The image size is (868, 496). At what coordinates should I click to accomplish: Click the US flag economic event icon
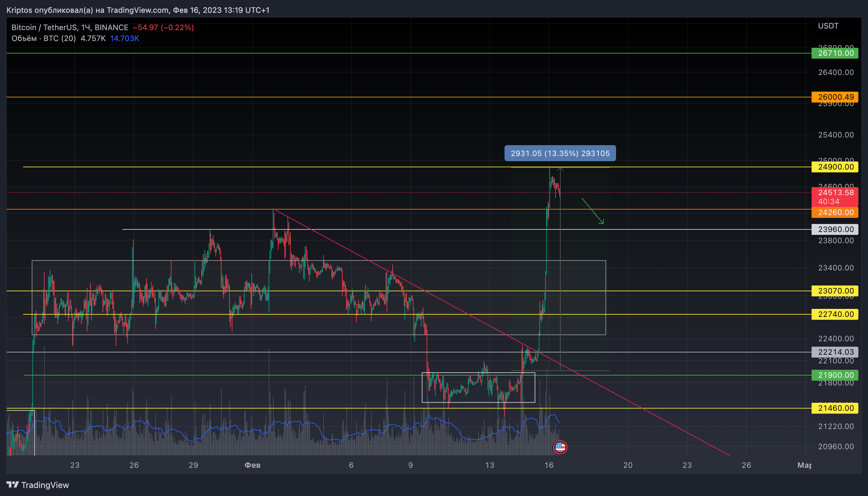(560, 447)
